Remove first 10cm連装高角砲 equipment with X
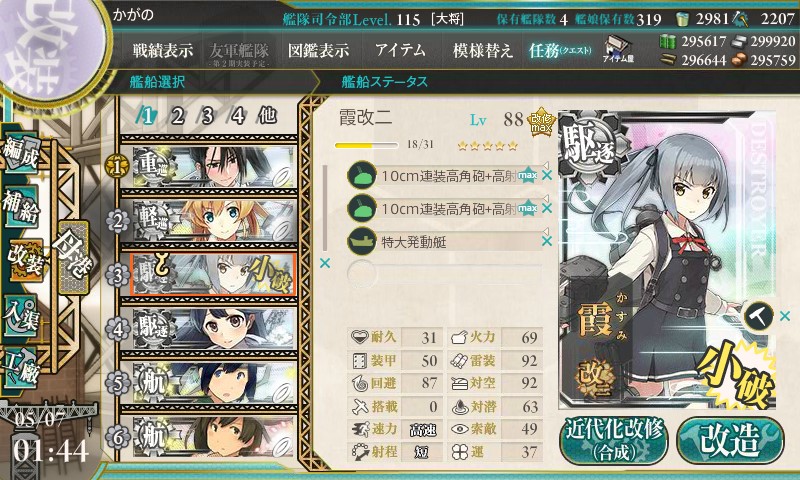 click(x=547, y=175)
